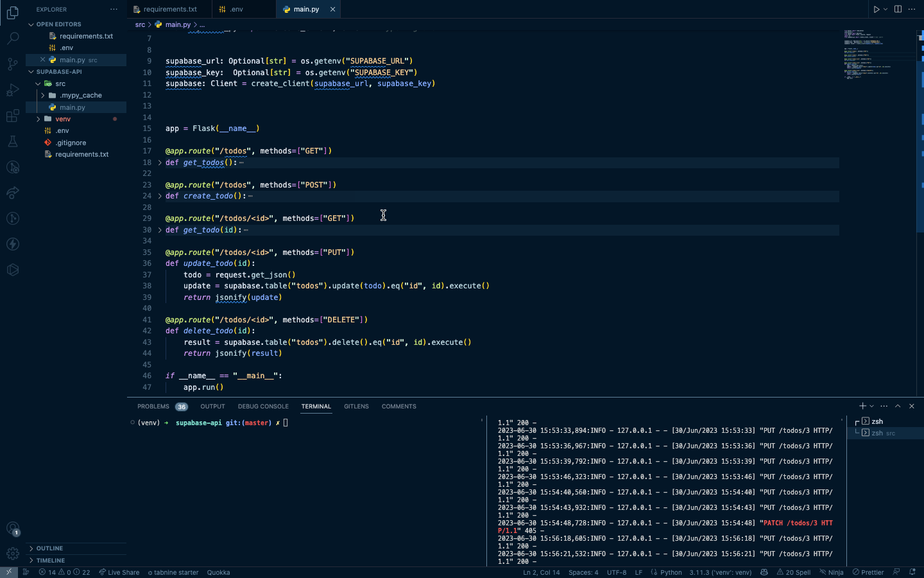Toggle the tabnine starter status item
924x578 pixels.
click(173, 572)
